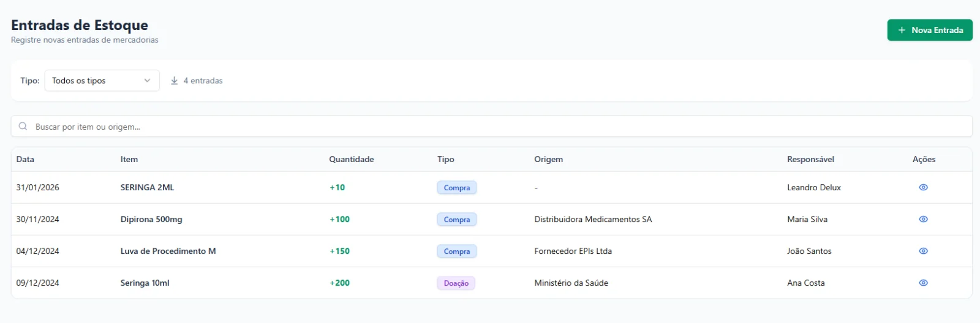
Task: View details of SERINGA 2ML entry
Action: pos(923,188)
